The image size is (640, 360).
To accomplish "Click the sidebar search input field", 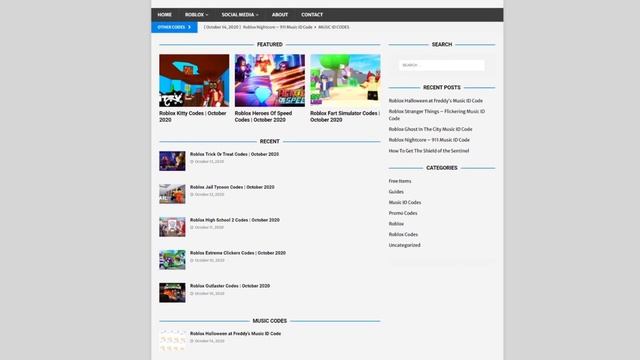I will 442,65.
